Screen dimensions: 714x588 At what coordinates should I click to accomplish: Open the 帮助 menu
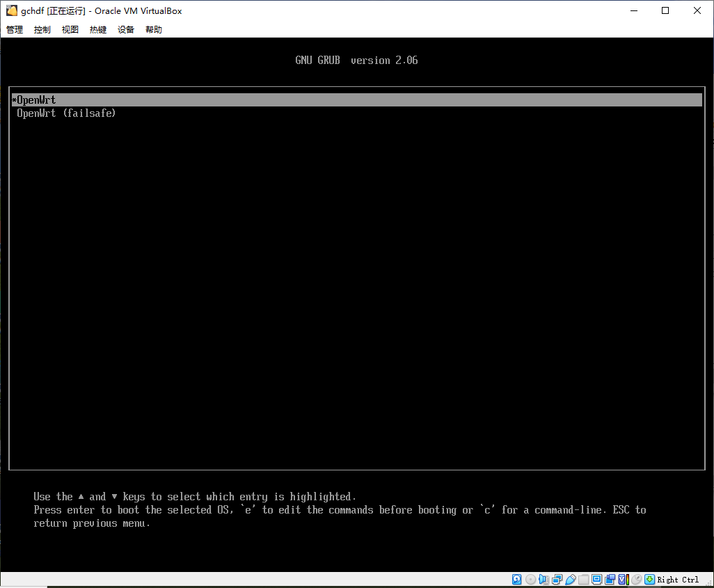coord(154,30)
